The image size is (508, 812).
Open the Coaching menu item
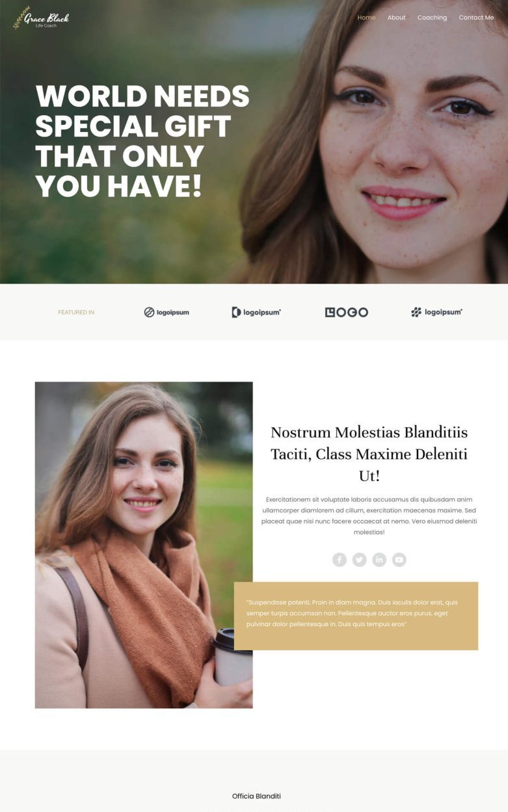pyautogui.click(x=432, y=18)
